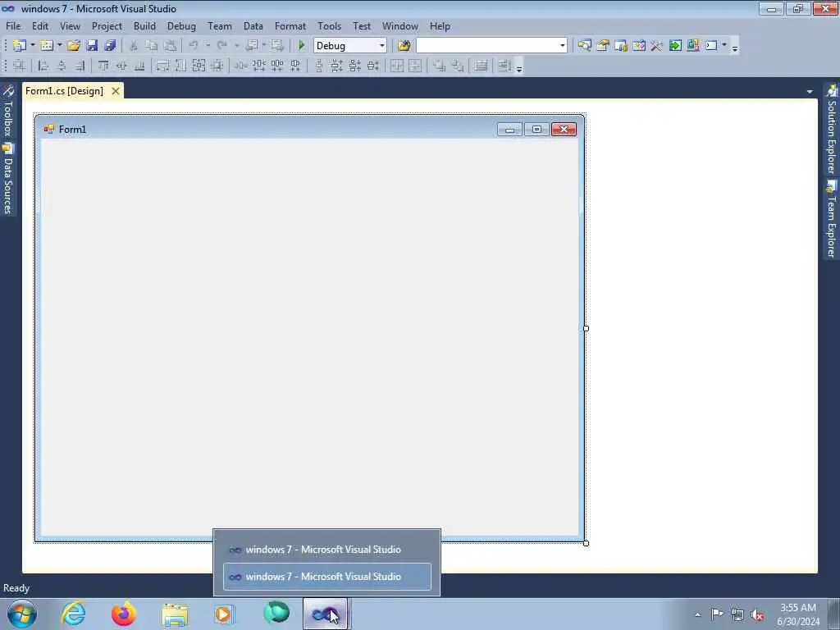Click the Send to Back icon
This screenshot has width=840, height=630.
pos(458,66)
